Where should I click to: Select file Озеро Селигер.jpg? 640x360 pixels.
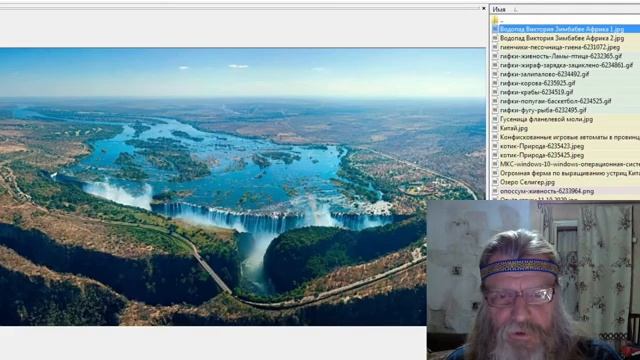pyautogui.click(x=527, y=182)
